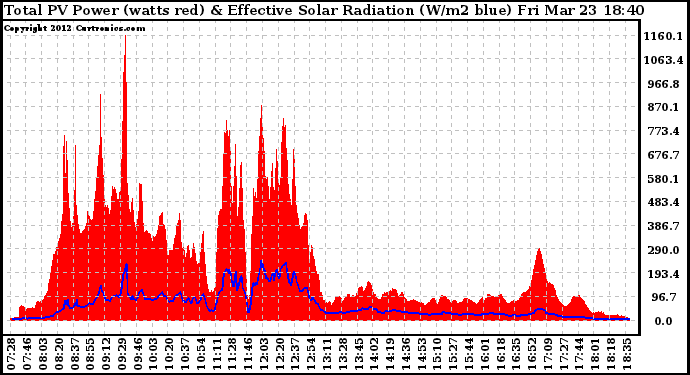The height and width of the screenshot is (375, 690).
Task: Click the 08:03 time label
Action: coord(42,354)
